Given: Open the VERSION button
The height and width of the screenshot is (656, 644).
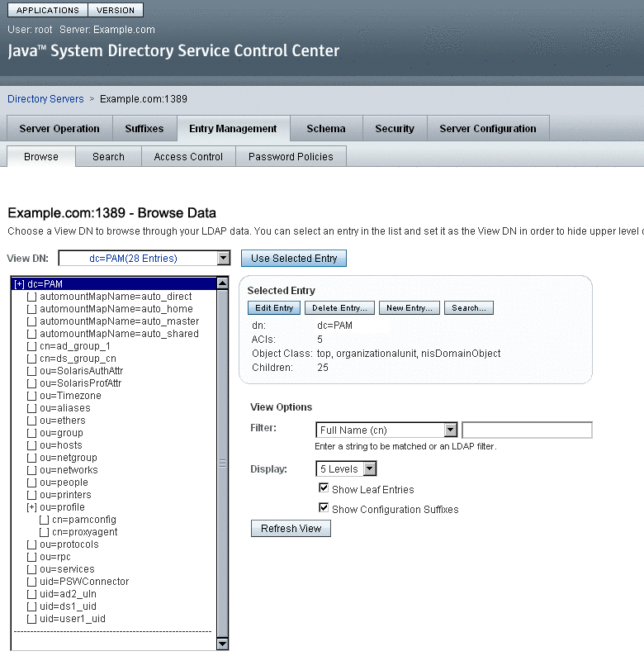Looking at the screenshot, I should point(116,10).
